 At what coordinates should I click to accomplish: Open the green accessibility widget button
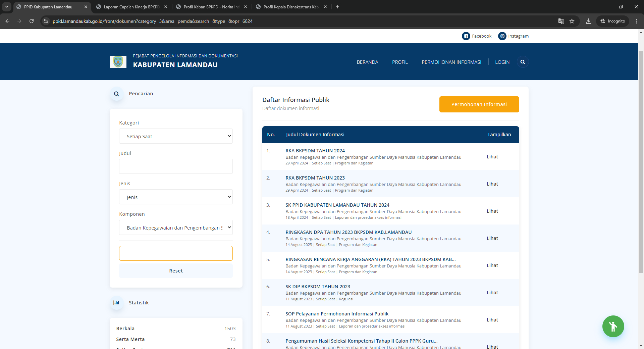pos(613,326)
